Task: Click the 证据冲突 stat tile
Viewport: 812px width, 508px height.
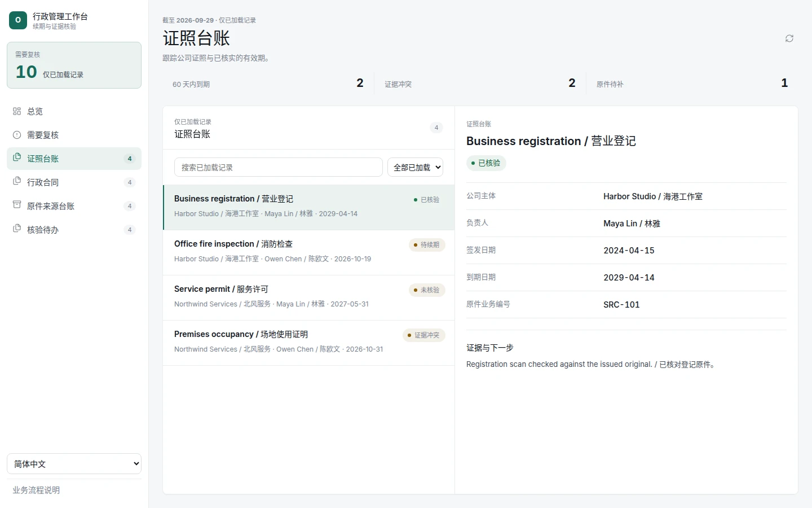Action: click(x=480, y=84)
